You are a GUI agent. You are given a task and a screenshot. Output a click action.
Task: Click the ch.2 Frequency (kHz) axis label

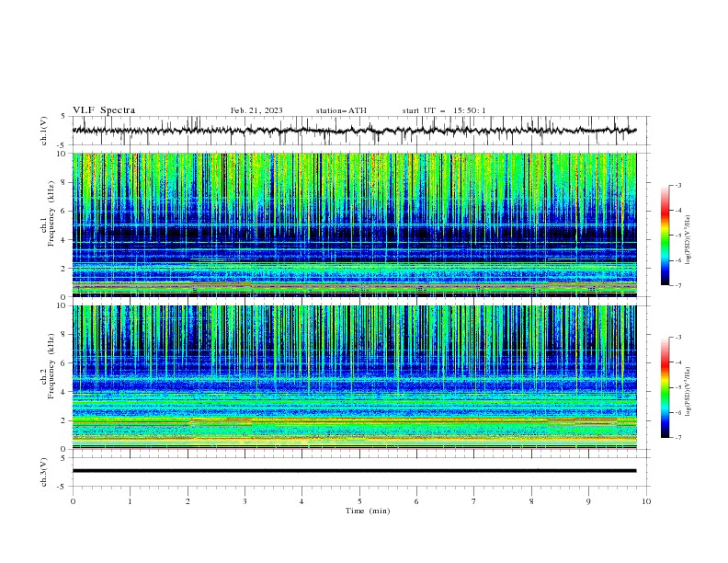47,365
